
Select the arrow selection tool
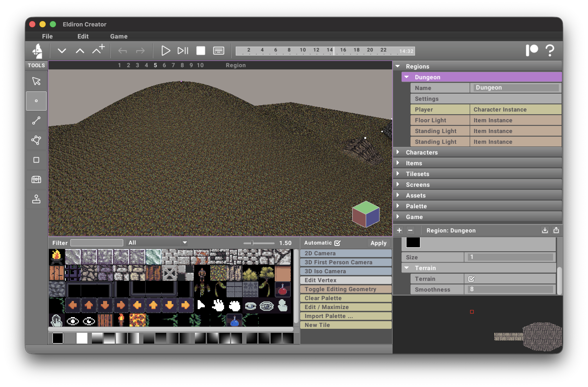tap(36, 81)
